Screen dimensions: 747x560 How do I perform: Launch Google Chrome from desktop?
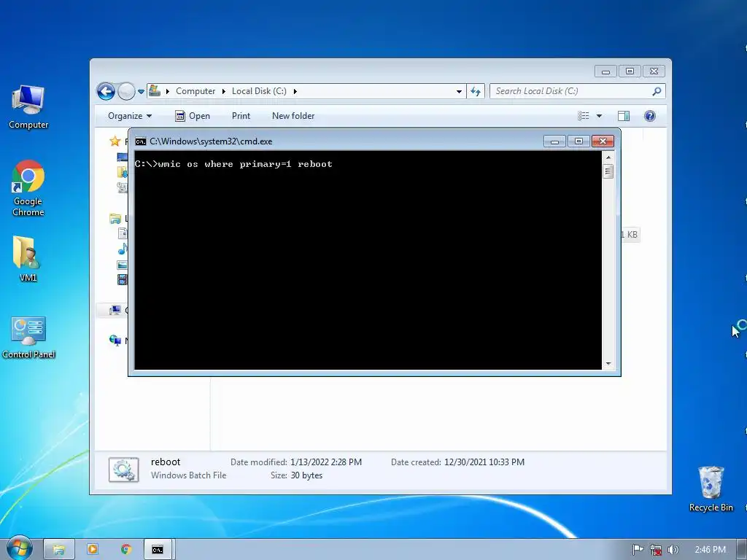click(x=28, y=188)
